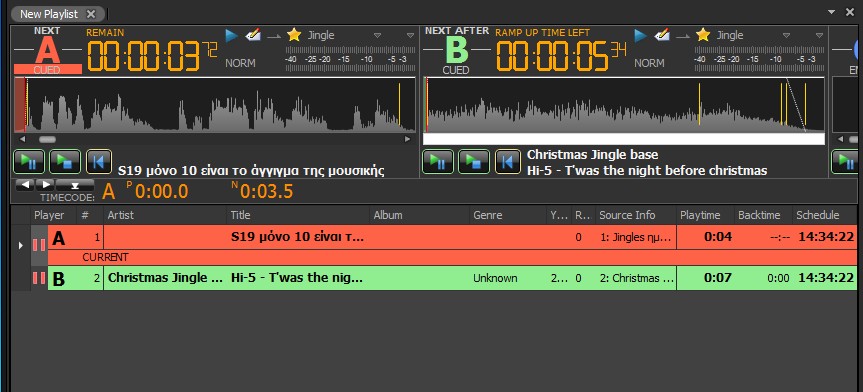Click the yellow cue marker near Player A waveform end
Screen dimensions: 863x392
pyautogui.click(x=400, y=105)
